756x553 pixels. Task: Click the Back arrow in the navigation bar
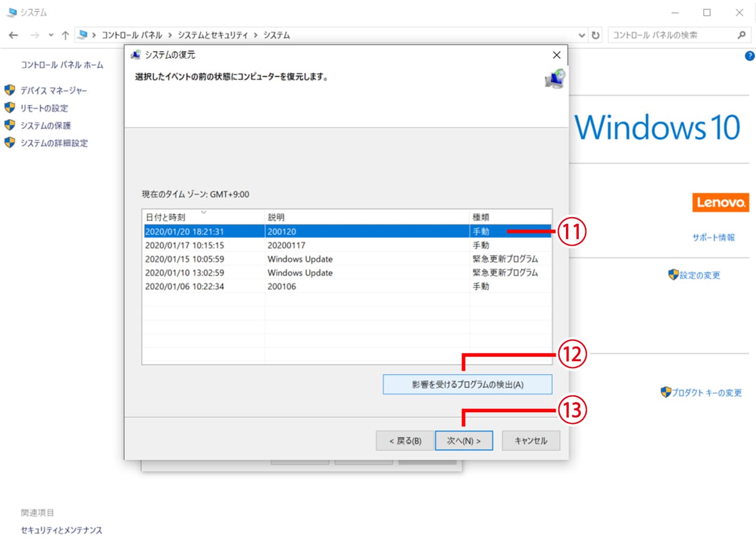13,35
